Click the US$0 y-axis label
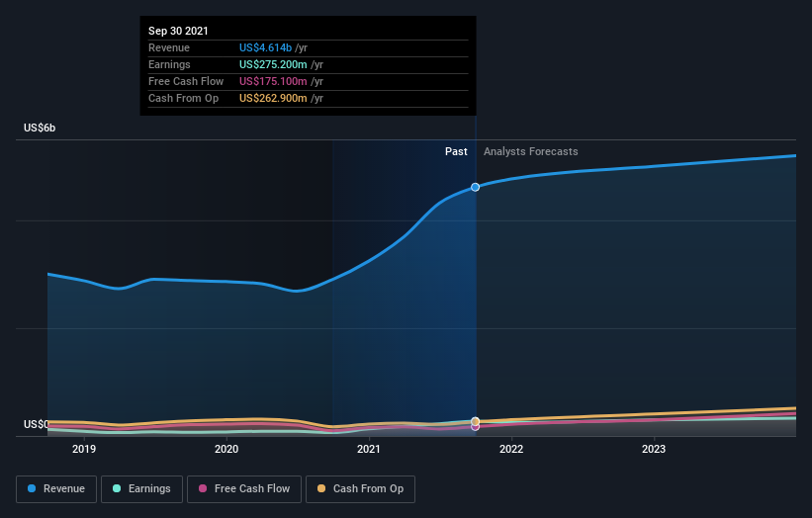Screen dimensions: 812x518 coord(36,424)
